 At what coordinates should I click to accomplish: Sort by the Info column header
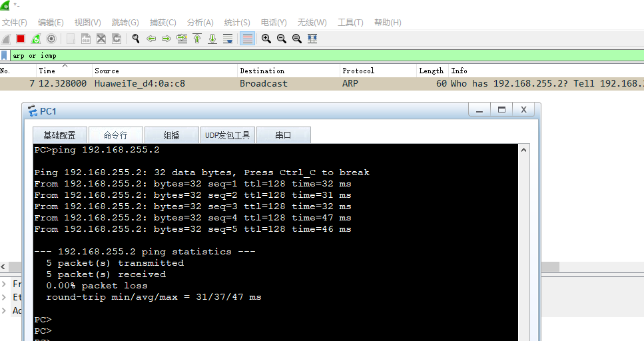click(546, 71)
